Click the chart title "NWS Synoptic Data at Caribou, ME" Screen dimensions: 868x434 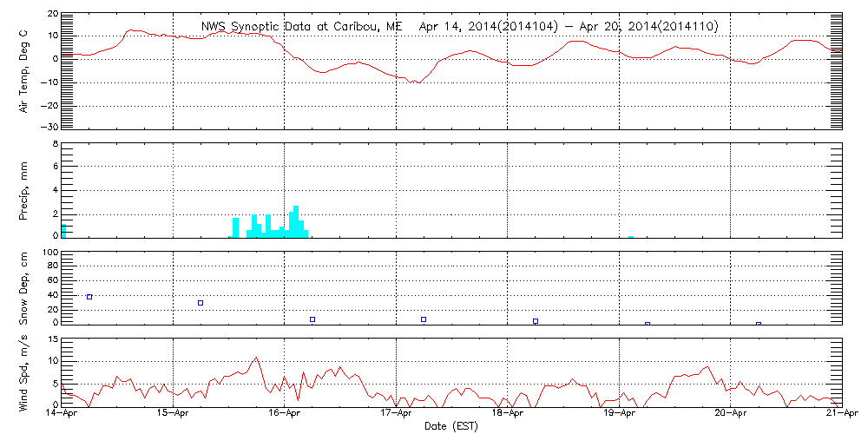(x=302, y=26)
